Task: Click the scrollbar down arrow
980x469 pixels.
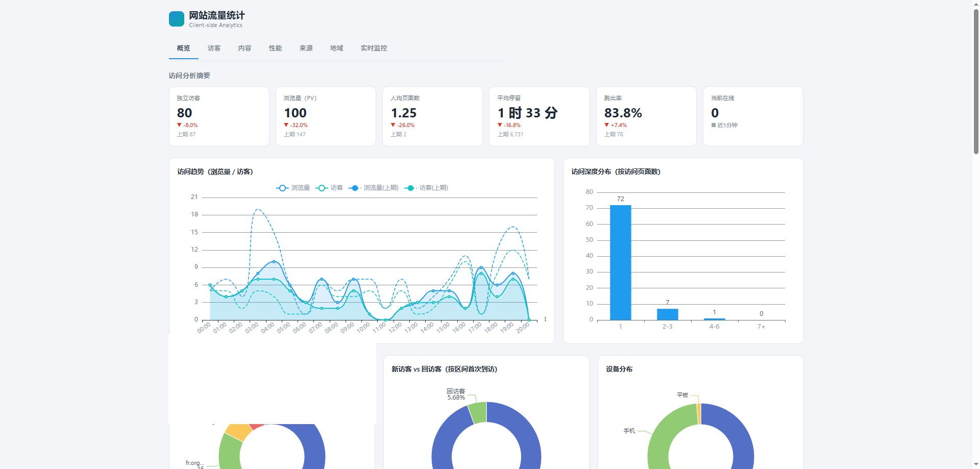Action: pyautogui.click(x=976, y=465)
